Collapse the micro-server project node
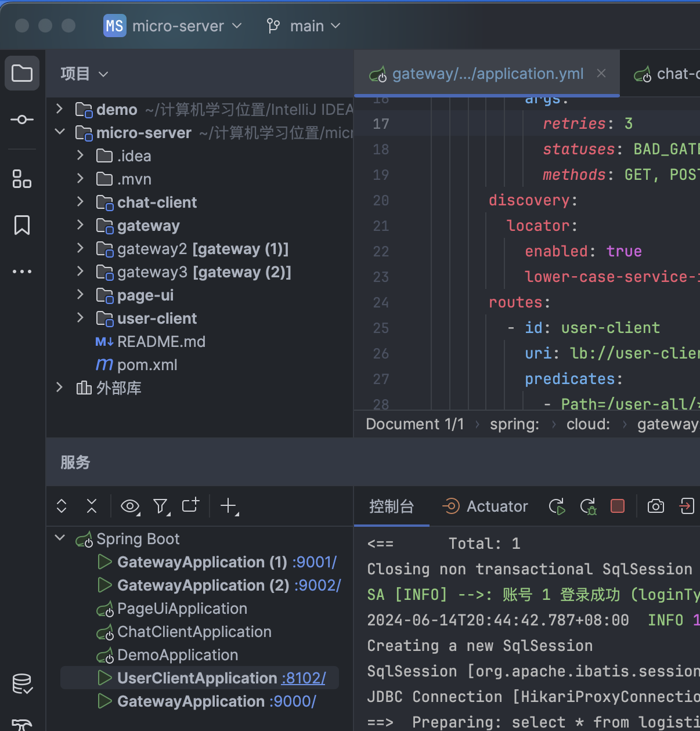 (x=59, y=132)
